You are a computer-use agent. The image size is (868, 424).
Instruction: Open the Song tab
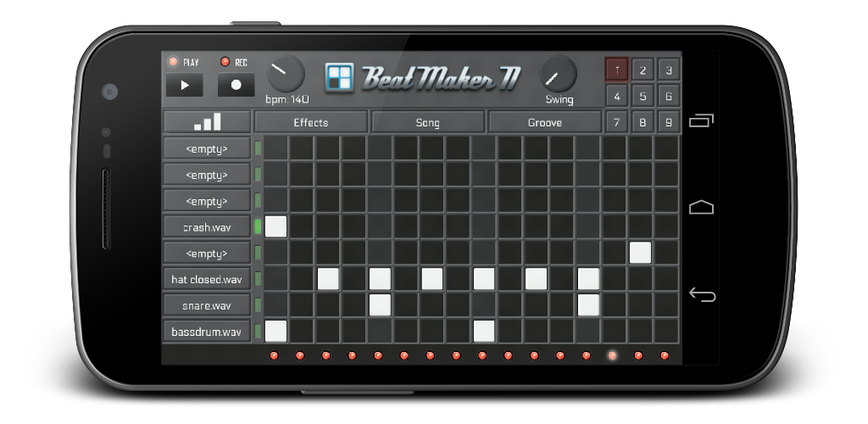(x=428, y=122)
